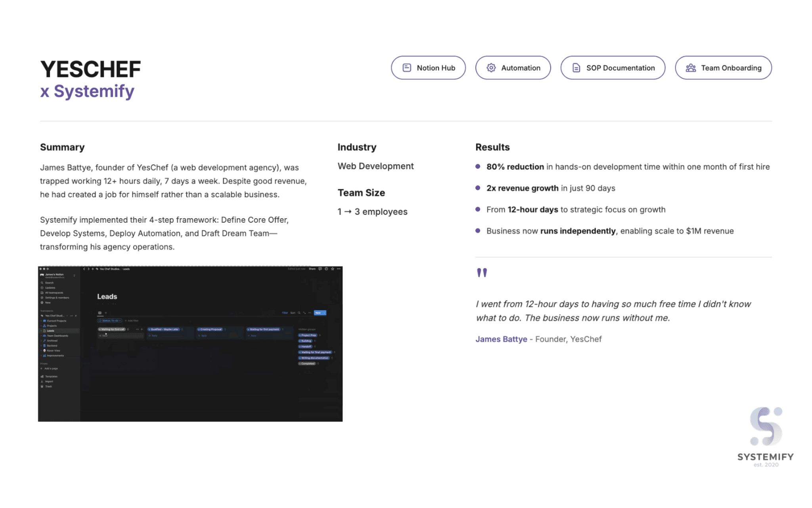
Task: Select the Search icon in the Notion sidebar
Action: pyautogui.click(x=42, y=283)
